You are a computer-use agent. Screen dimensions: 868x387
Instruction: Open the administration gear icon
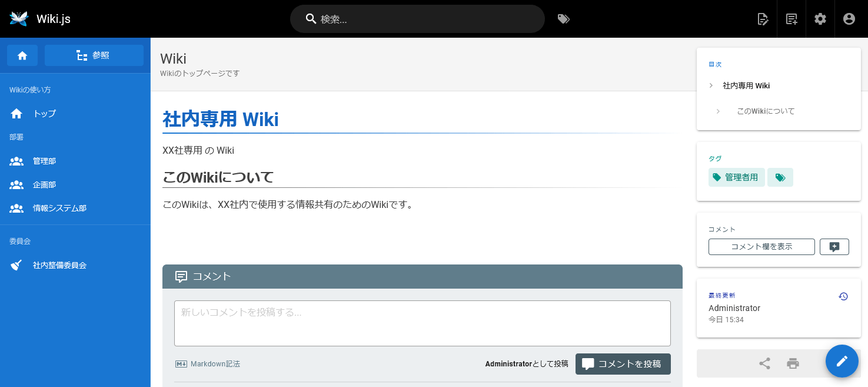pos(820,19)
